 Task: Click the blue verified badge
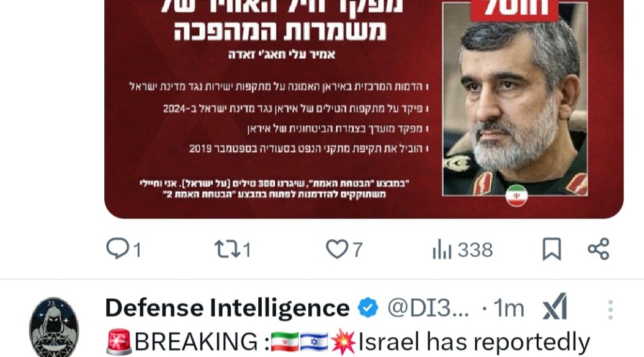click(x=368, y=308)
